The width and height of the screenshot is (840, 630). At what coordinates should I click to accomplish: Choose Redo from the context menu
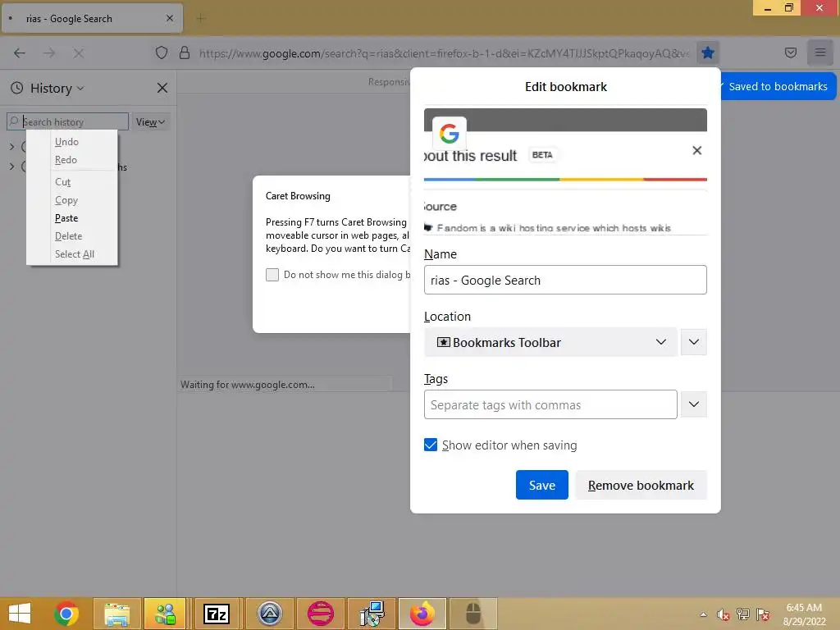pyautogui.click(x=66, y=160)
